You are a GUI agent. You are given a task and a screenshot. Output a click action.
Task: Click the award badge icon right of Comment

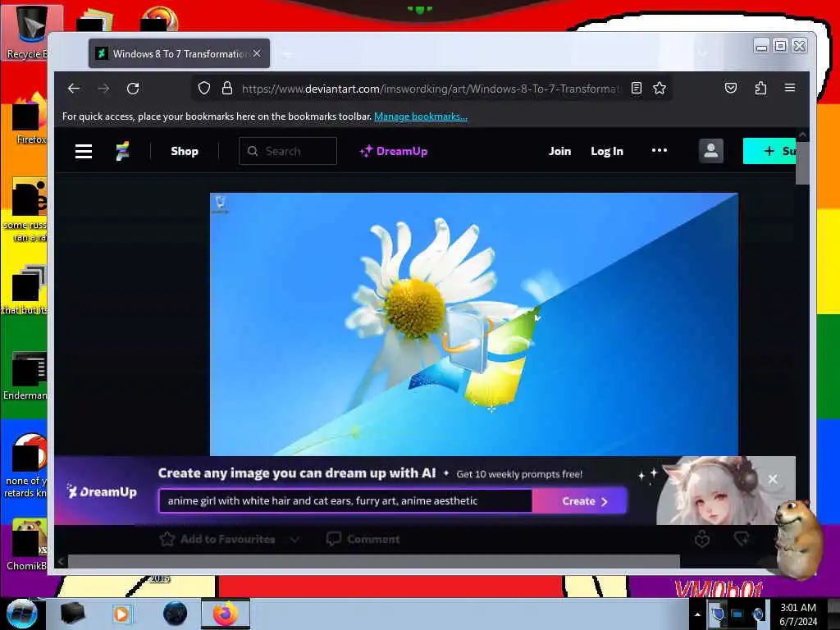[x=702, y=539]
